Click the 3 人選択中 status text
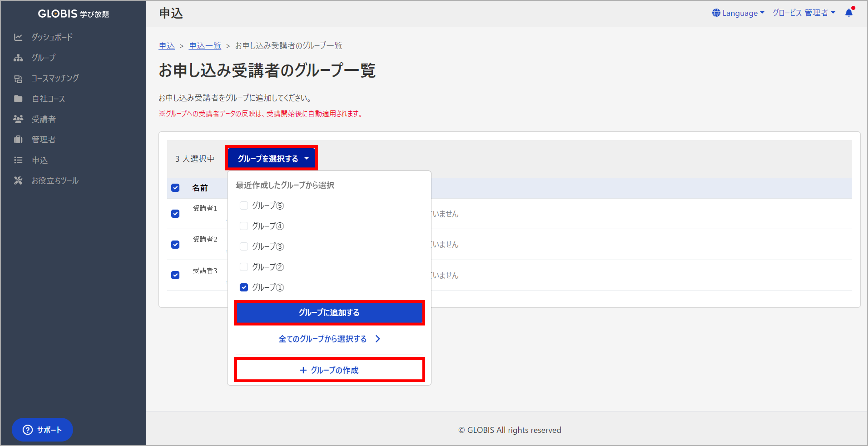Screen dimensions: 868x446 coord(195,159)
